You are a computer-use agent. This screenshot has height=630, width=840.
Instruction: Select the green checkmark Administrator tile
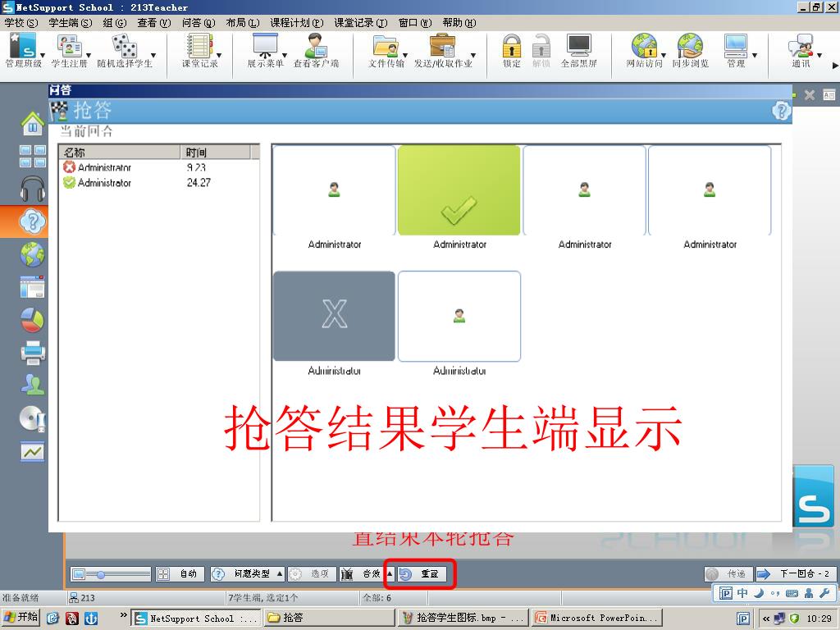pos(459,190)
